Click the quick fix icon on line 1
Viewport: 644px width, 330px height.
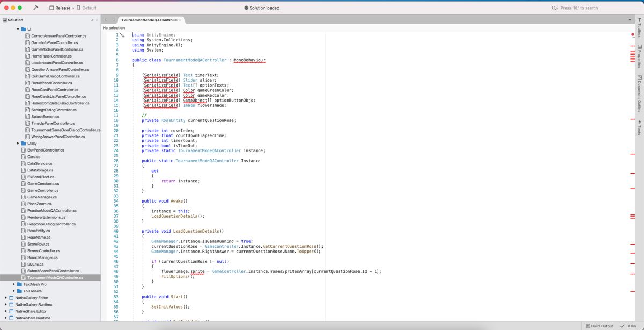tap(122, 34)
